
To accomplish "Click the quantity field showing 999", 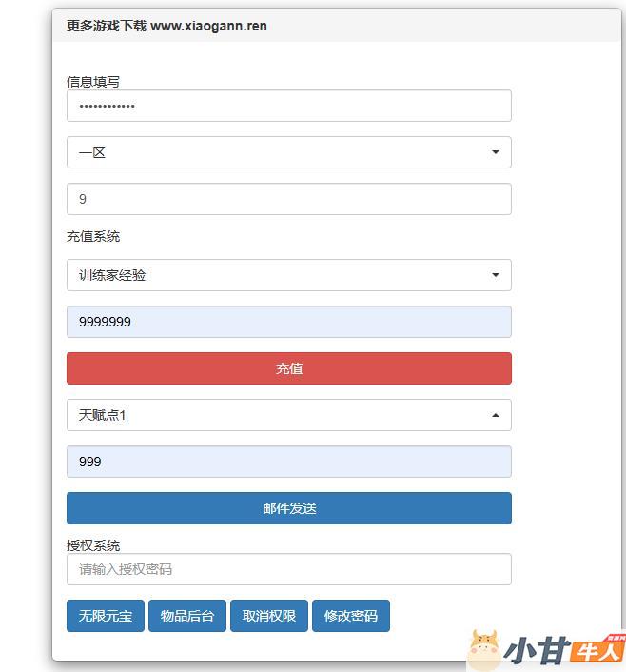I will click(x=288, y=462).
